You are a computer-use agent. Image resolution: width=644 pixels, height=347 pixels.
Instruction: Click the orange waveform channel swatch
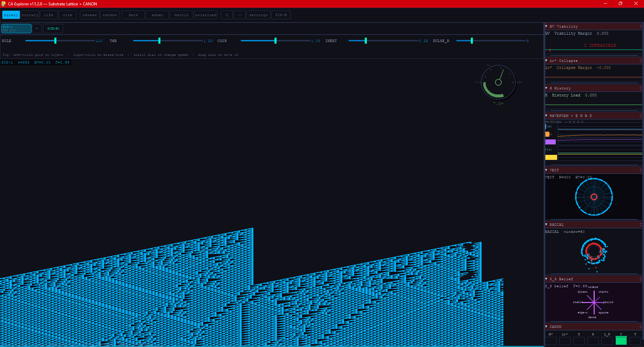tap(547, 134)
